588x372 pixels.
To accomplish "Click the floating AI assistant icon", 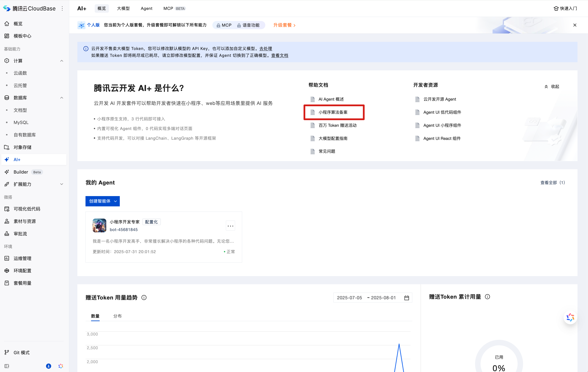I will [570, 318].
